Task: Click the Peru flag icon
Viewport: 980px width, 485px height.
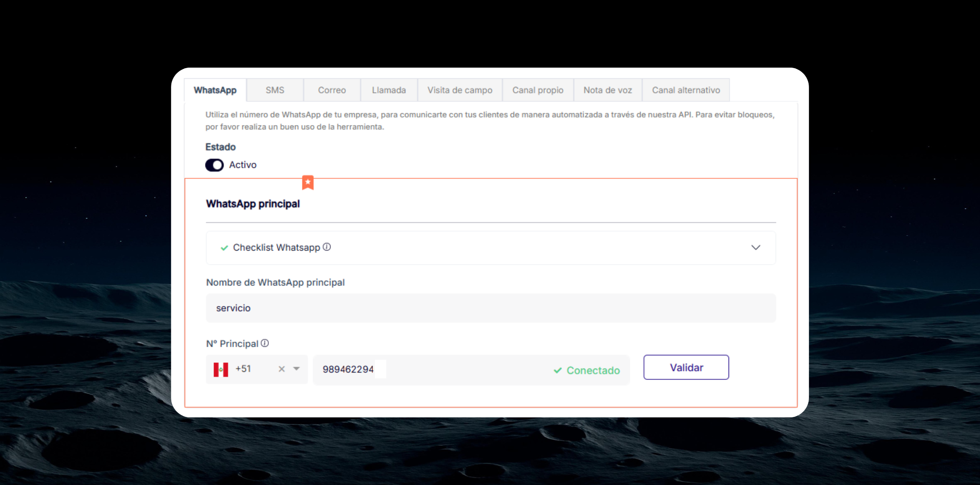Action: tap(222, 369)
